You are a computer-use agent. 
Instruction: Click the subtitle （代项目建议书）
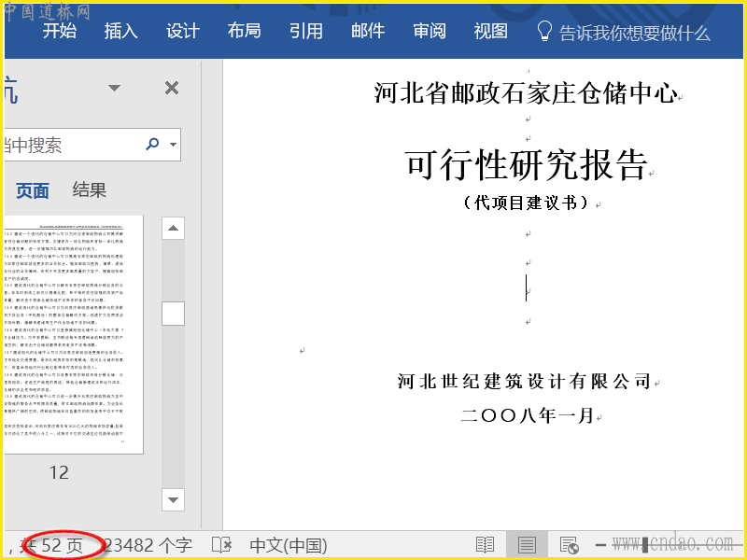[x=526, y=203]
